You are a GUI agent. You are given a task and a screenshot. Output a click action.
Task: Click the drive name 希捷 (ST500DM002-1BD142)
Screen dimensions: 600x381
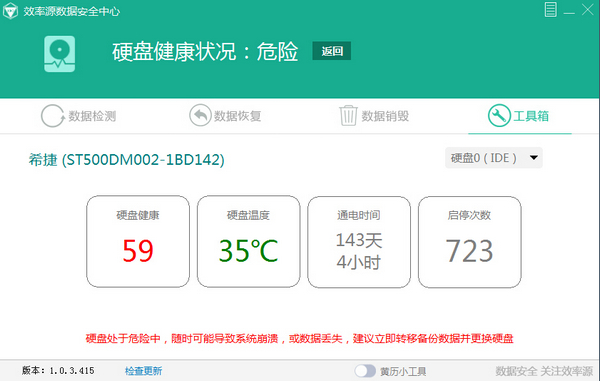[127, 160]
